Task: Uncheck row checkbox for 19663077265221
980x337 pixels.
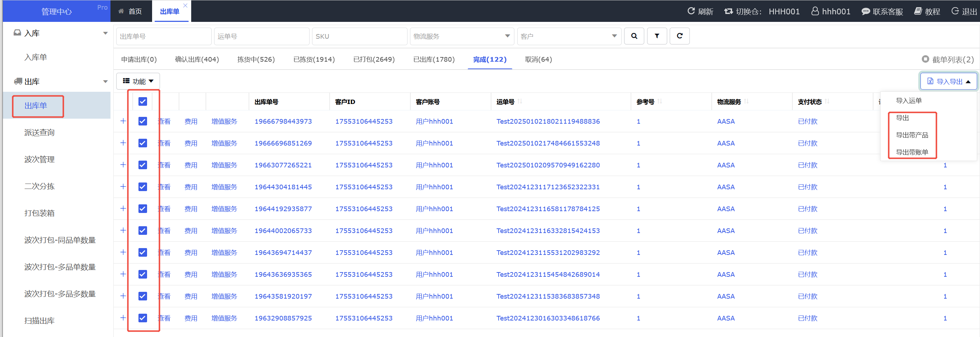Action: [x=143, y=165]
